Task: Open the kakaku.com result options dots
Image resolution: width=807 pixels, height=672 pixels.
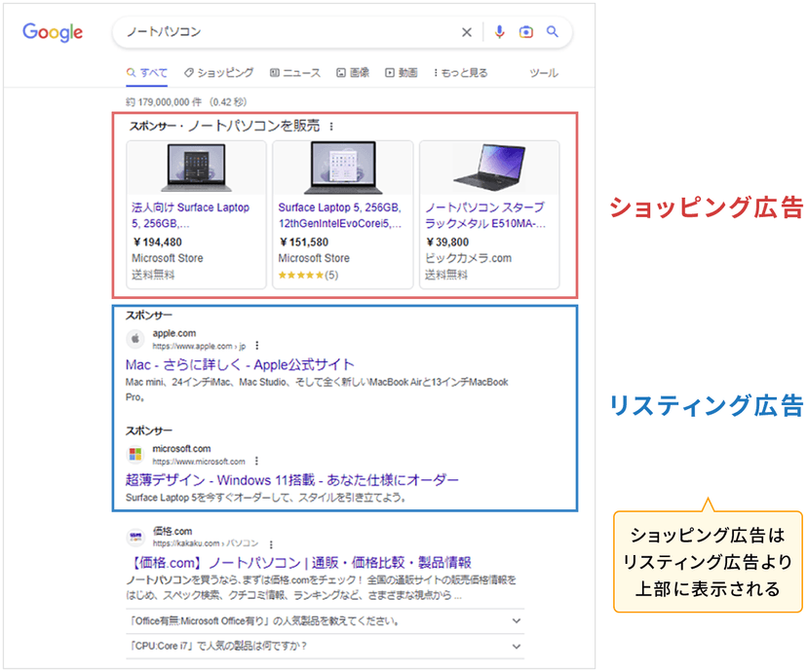Action: (271, 544)
